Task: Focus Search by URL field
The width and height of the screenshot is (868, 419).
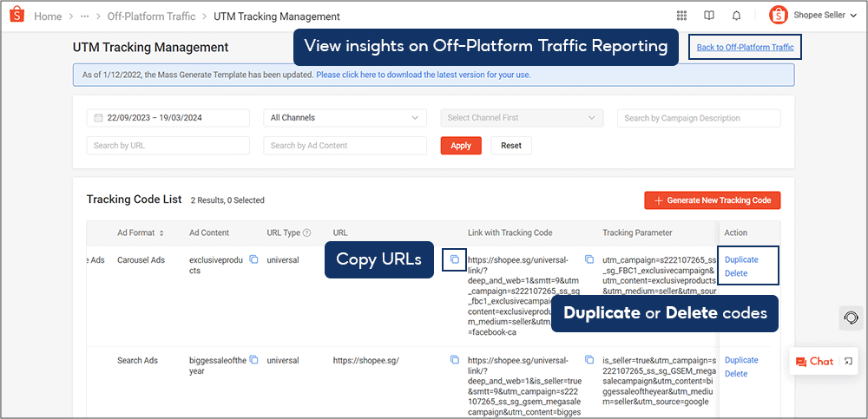Action: 168,146
